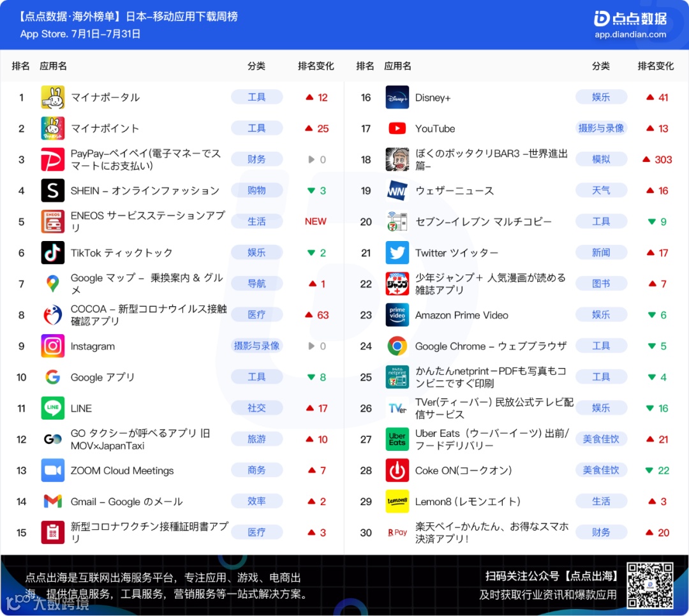
Task: Click the GO taxi app icon
Action: [x=53, y=439]
